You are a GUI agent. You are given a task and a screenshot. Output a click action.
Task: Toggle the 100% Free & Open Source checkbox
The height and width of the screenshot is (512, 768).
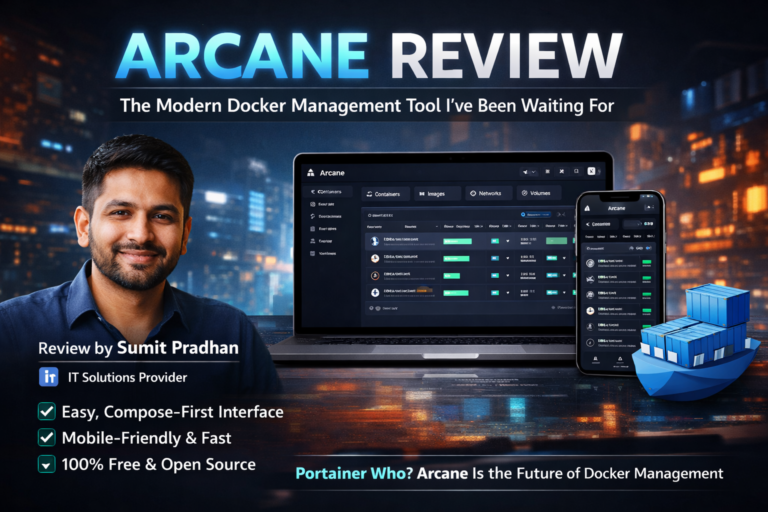click(x=46, y=464)
